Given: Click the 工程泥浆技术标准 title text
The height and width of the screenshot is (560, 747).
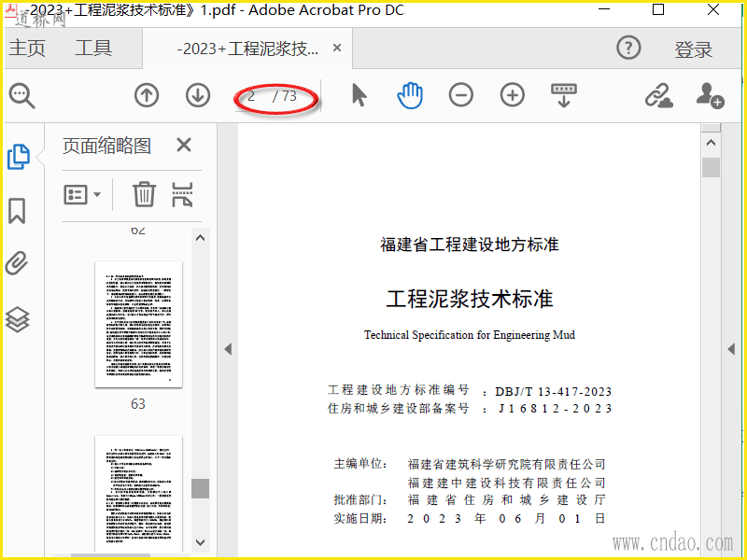Looking at the screenshot, I should pos(470,299).
